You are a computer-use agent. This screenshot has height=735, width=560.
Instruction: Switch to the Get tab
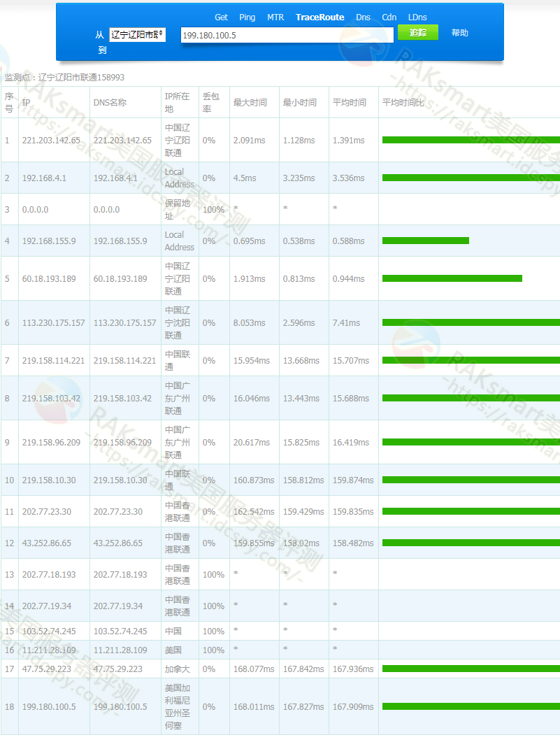point(221,17)
